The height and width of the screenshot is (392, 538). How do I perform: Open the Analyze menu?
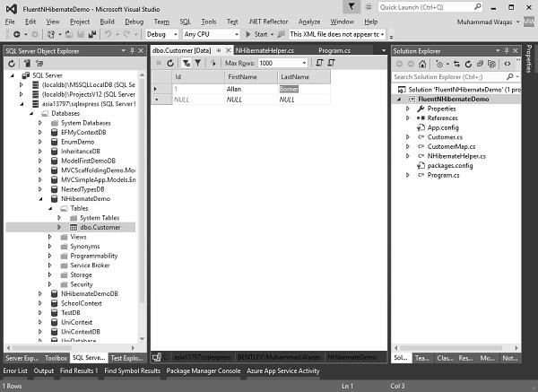[308, 21]
